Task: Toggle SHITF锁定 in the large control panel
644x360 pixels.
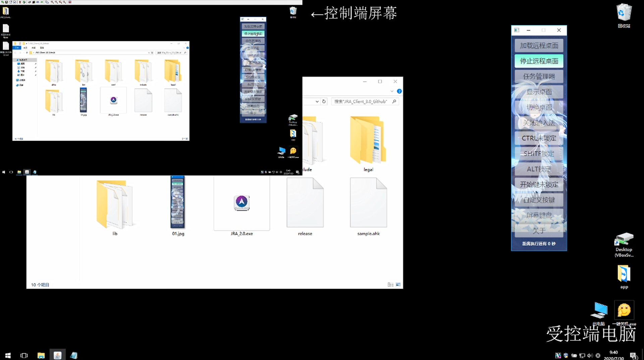Action: 539,154
